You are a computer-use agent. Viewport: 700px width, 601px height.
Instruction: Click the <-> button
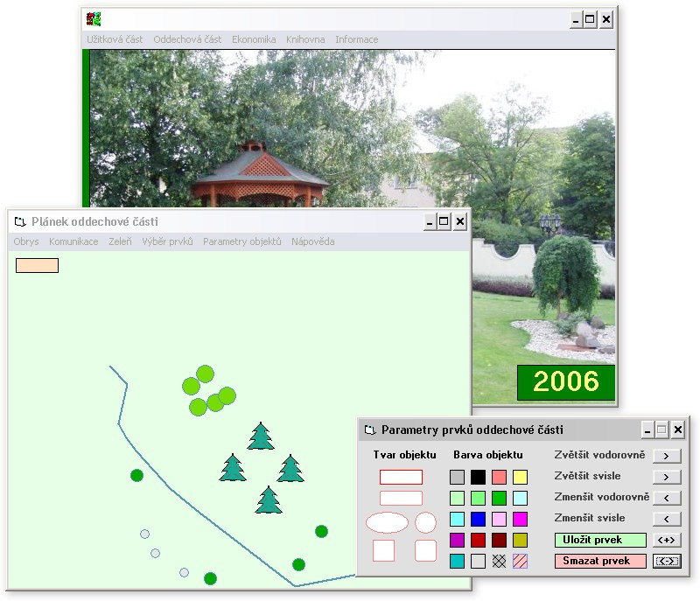click(667, 561)
